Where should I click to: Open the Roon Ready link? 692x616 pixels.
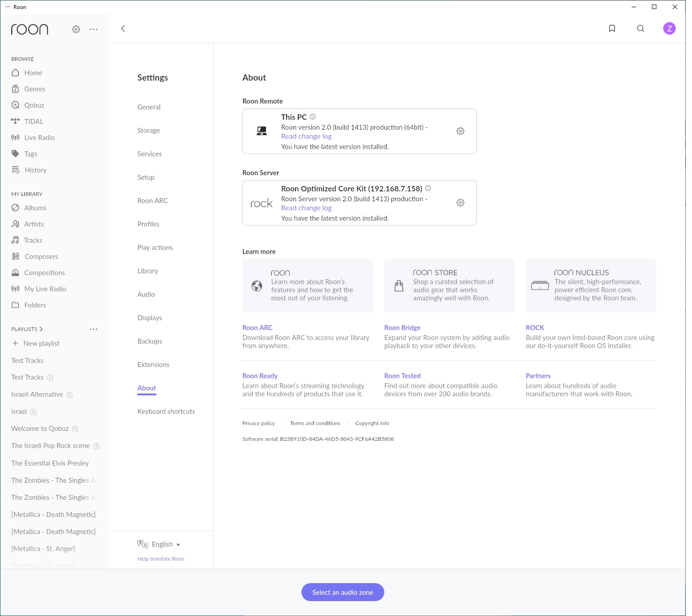[x=260, y=376]
